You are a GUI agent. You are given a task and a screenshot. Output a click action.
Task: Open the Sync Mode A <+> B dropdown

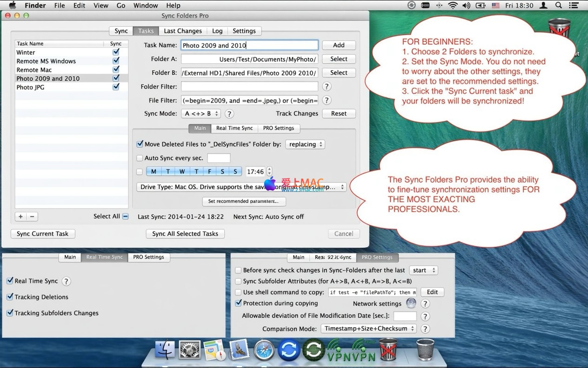tap(201, 114)
